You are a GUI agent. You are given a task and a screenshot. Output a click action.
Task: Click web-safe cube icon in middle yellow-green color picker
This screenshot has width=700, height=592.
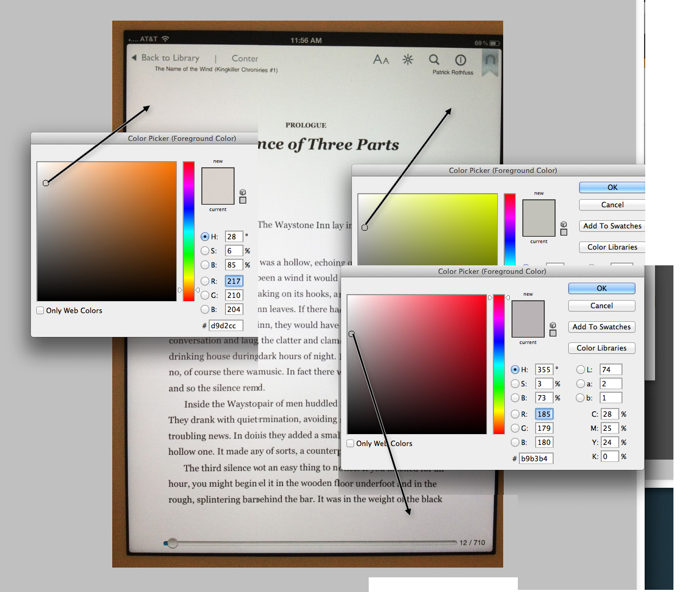564,224
